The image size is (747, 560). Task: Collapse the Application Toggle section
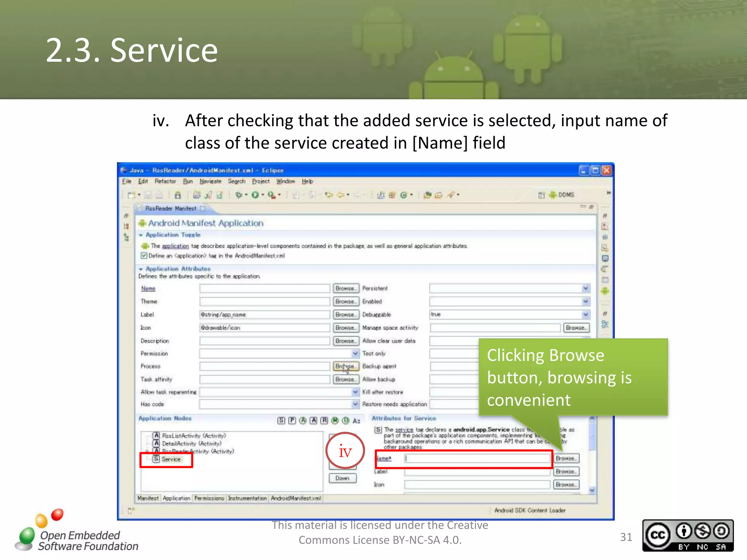point(141,235)
